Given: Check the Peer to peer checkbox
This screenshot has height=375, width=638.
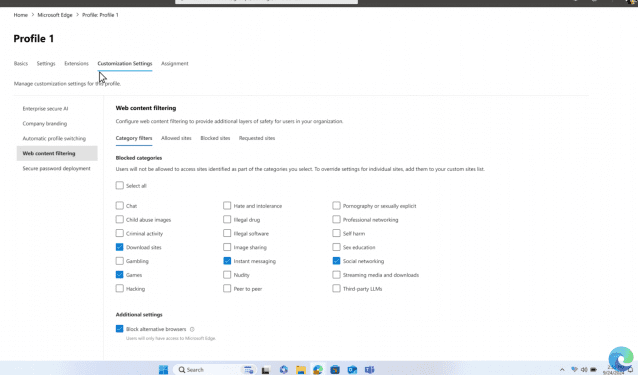Looking at the screenshot, I should tap(227, 289).
